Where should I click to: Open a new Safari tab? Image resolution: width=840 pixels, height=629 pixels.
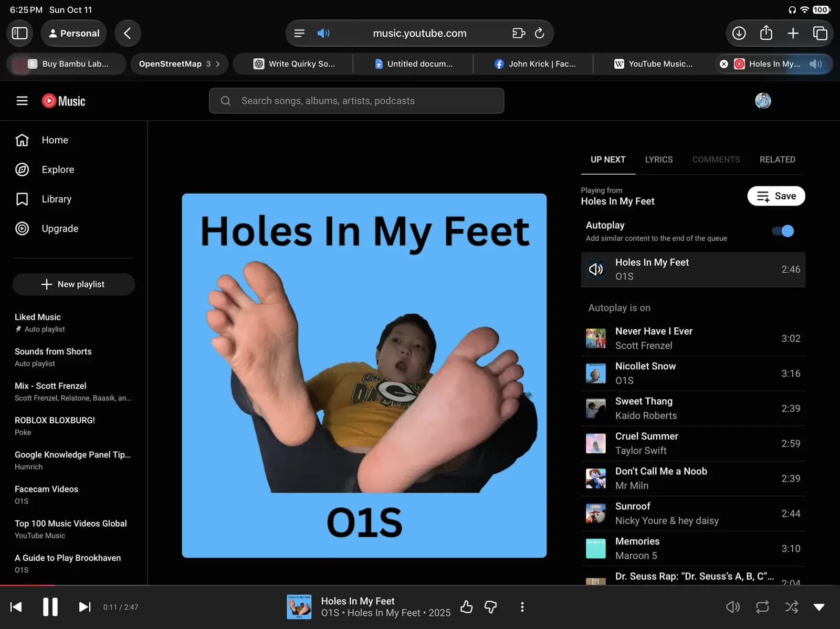pos(793,33)
